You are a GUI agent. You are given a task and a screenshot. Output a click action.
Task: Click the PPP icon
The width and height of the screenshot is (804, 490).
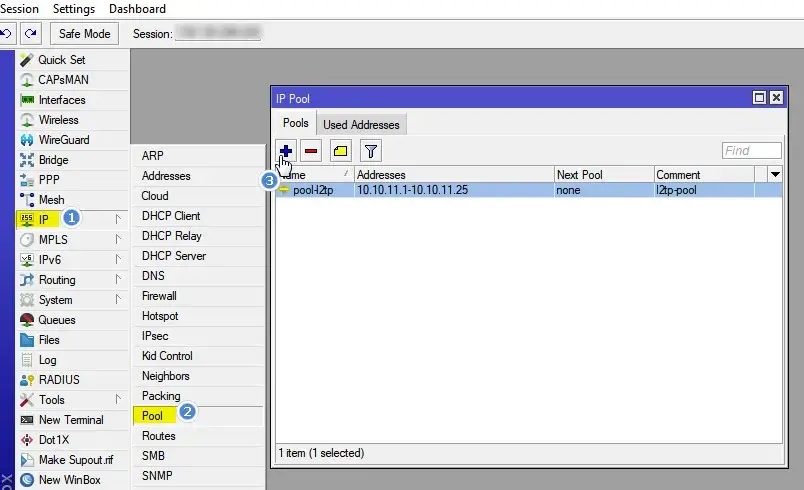(x=27, y=180)
